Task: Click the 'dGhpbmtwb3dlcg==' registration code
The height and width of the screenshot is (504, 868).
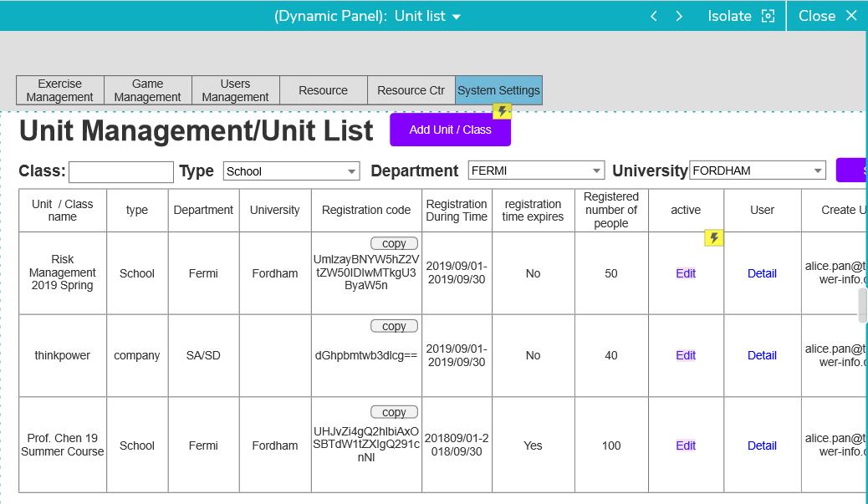Action: click(x=366, y=355)
